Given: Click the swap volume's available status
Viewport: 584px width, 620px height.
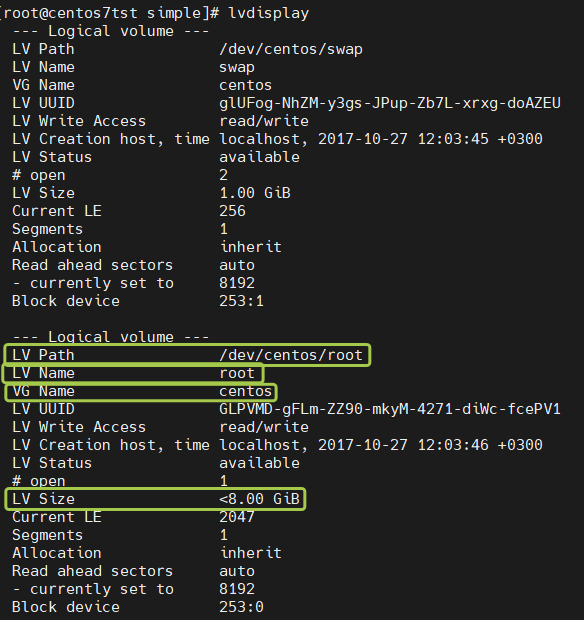Looking at the screenshot, I should tap(259, 157).
